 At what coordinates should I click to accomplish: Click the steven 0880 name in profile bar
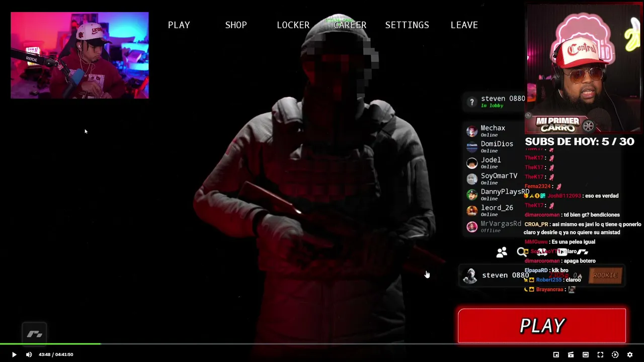505,275
